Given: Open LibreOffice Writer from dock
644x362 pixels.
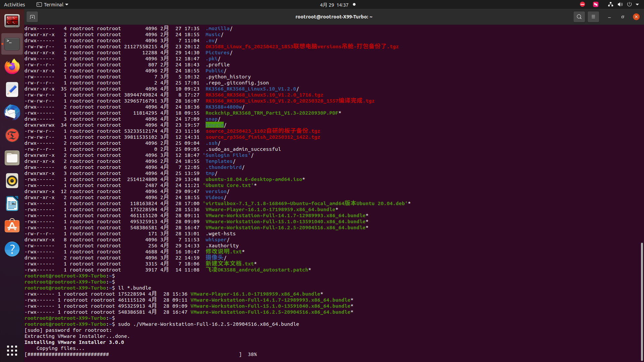Looking at the screenshot, I should click(12, 203).
